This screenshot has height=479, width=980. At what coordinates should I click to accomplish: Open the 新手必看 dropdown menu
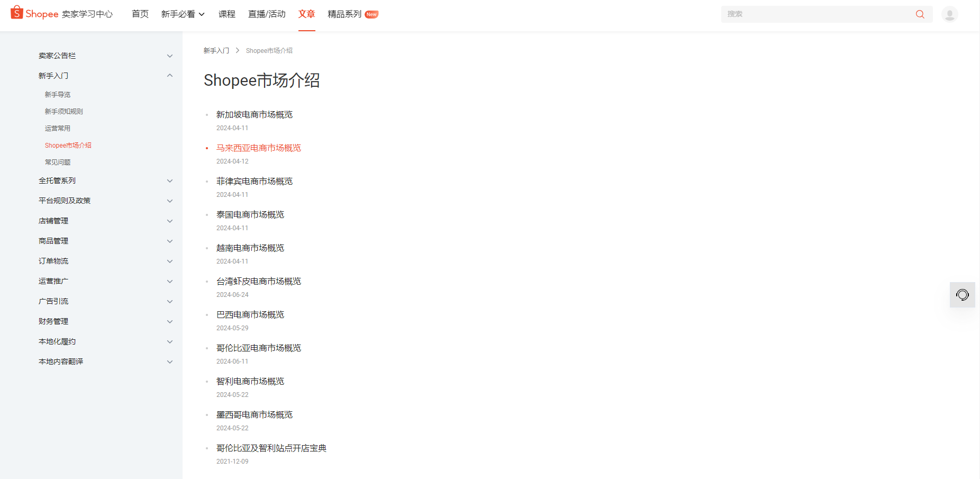pos(183,14)
